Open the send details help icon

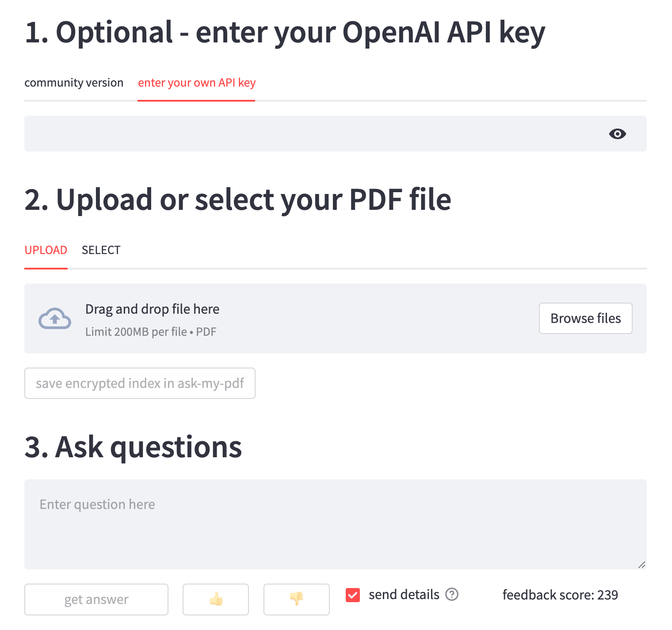[452, 595]
